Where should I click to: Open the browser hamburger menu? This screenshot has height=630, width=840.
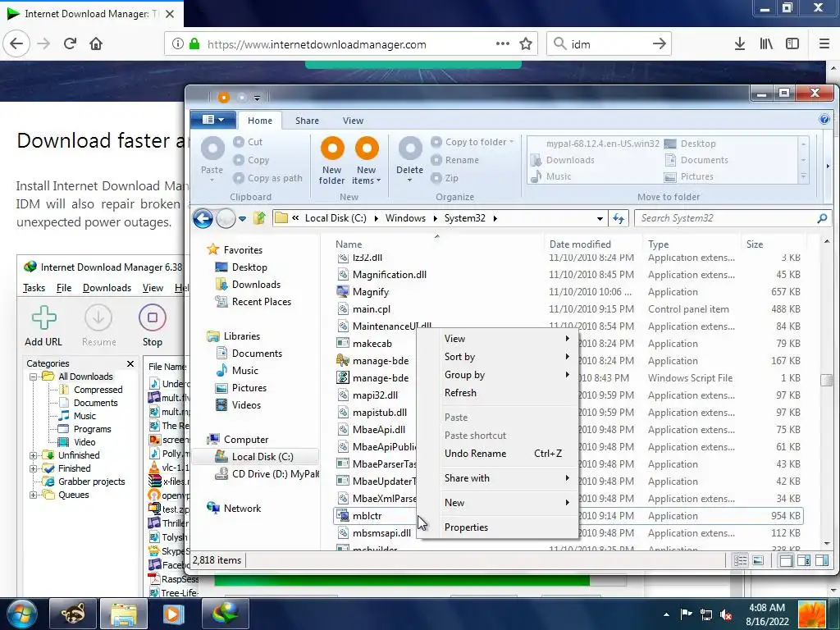[x=824, y=44]
